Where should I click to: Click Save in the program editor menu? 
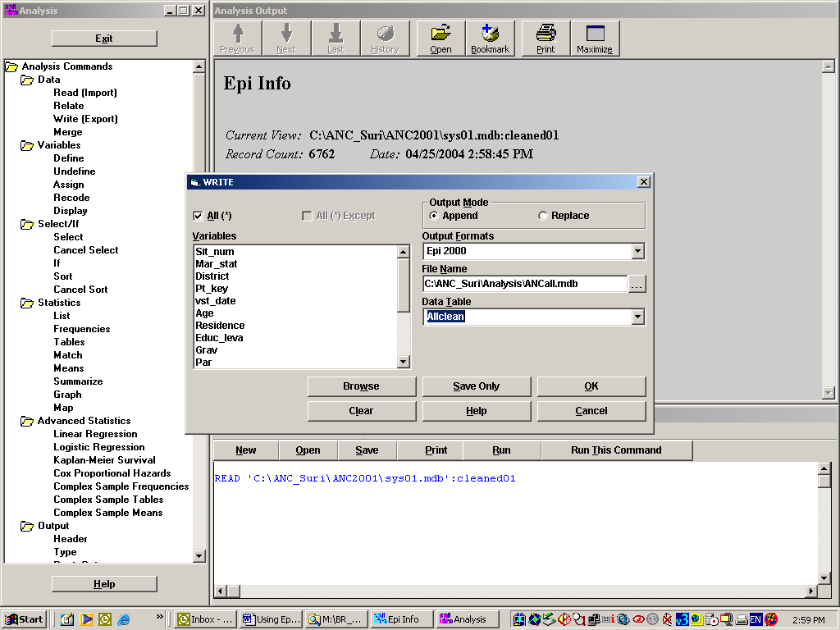click(x=367, y=450)
